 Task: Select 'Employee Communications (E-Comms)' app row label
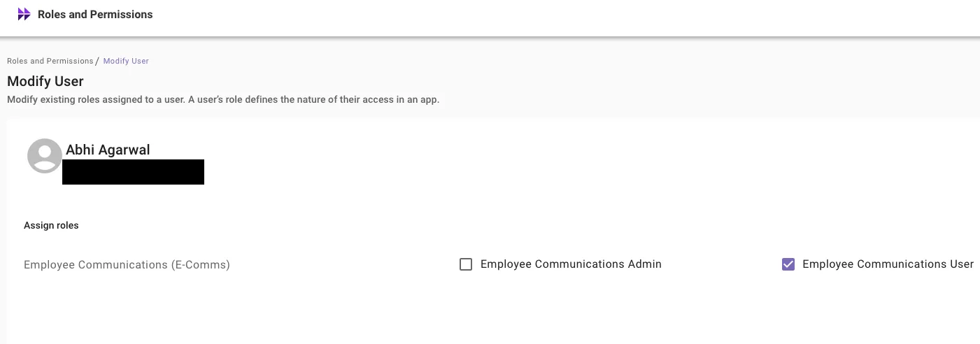pos(127,265)
